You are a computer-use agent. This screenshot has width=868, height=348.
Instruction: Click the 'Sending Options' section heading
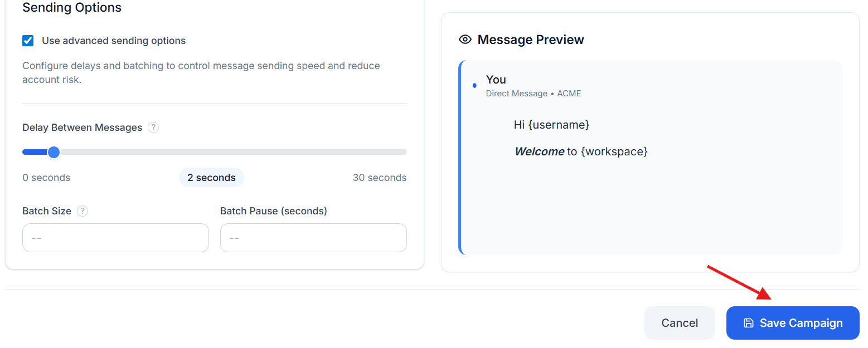pos(72,8)
